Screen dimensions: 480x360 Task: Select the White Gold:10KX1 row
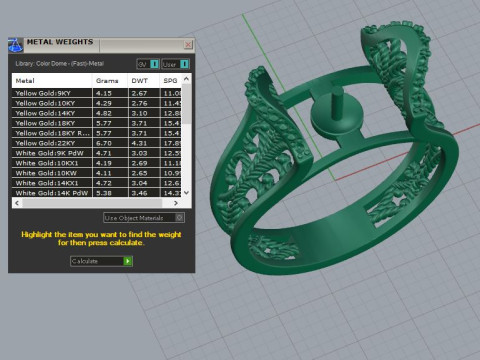[x=97, y=163]
